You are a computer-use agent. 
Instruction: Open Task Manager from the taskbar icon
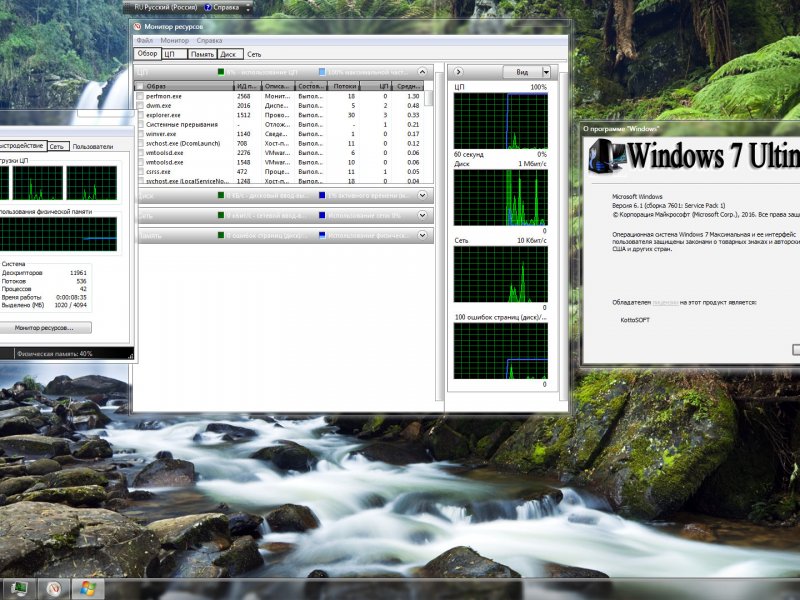pos(18,589)
